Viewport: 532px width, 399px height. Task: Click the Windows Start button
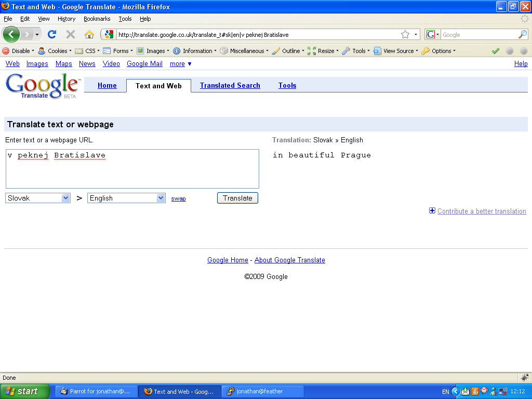click(25, 391)
